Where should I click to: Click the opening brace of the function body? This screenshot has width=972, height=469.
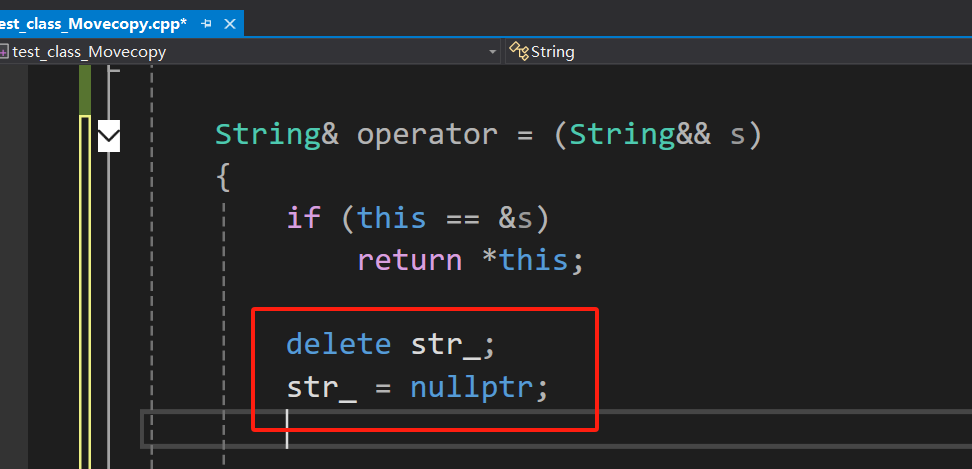click(x=223, y=178)
